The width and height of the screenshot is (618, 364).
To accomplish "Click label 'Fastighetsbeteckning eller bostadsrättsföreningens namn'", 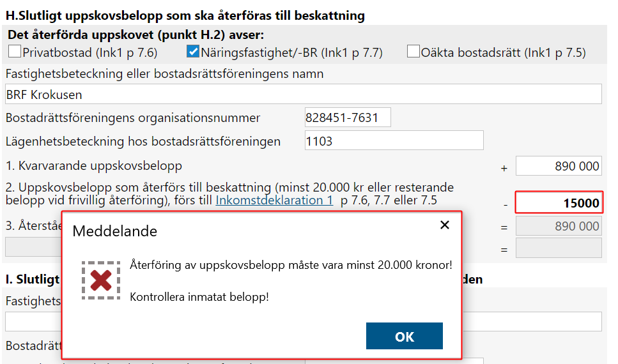I will coord(164,73).
